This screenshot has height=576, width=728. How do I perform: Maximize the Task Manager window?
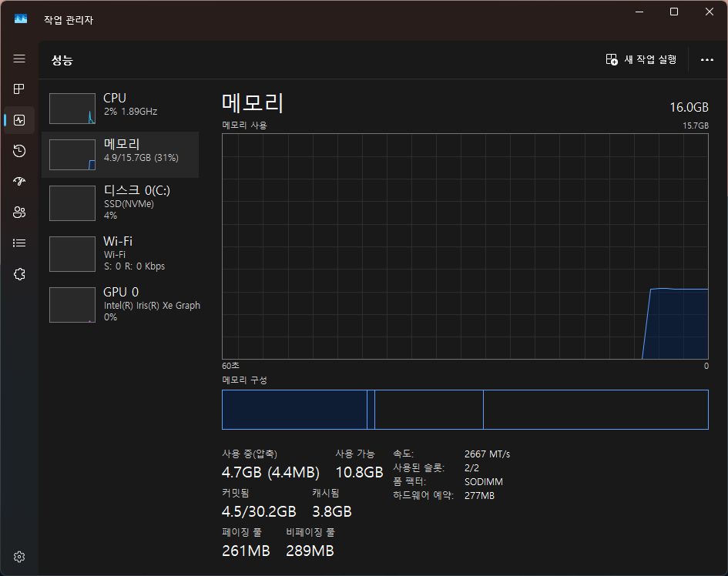click(674, 12)
